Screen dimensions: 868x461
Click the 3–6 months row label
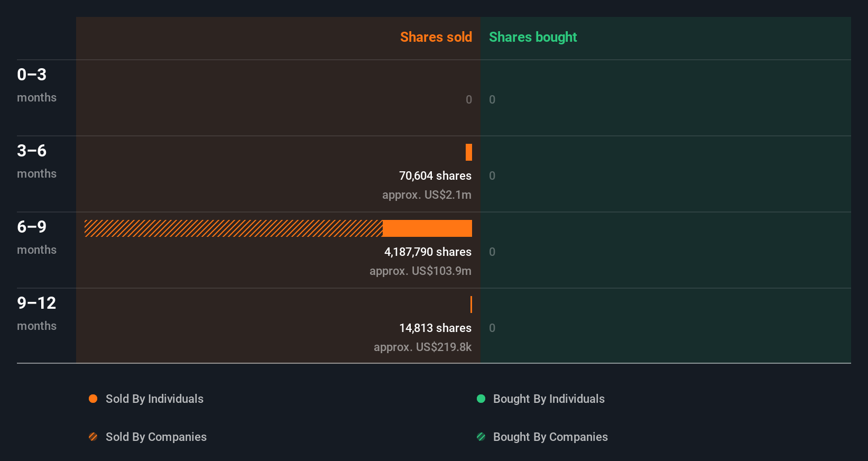pos(36,161)
